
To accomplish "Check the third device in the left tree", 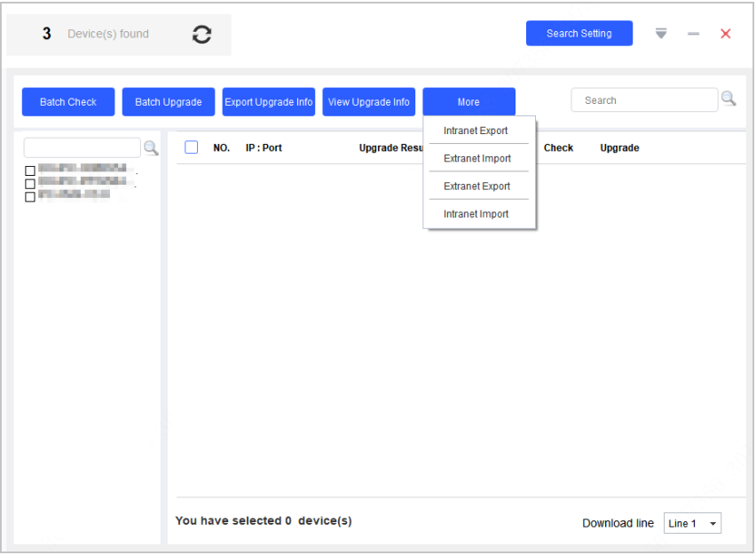I will tap(30, 197).
